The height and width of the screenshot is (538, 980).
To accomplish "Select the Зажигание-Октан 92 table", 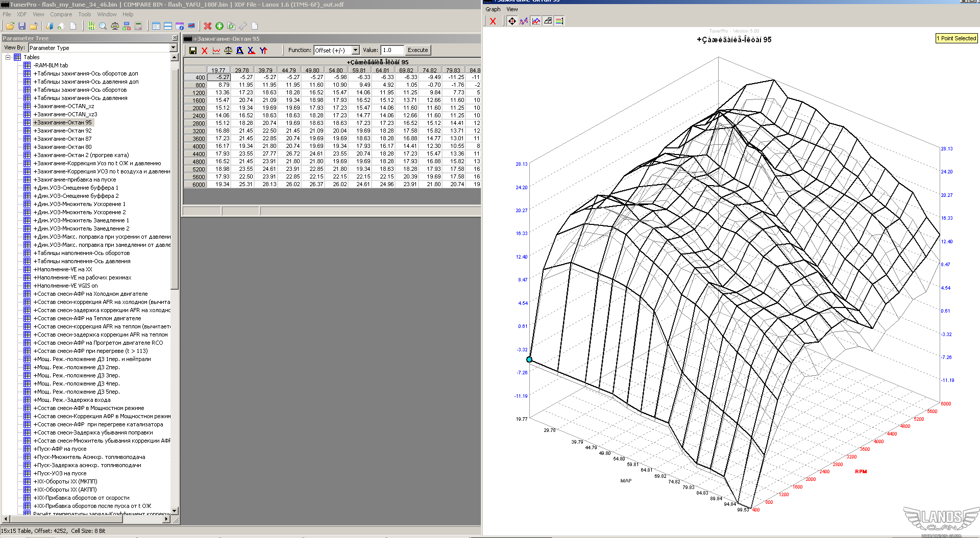I will 62,131.
